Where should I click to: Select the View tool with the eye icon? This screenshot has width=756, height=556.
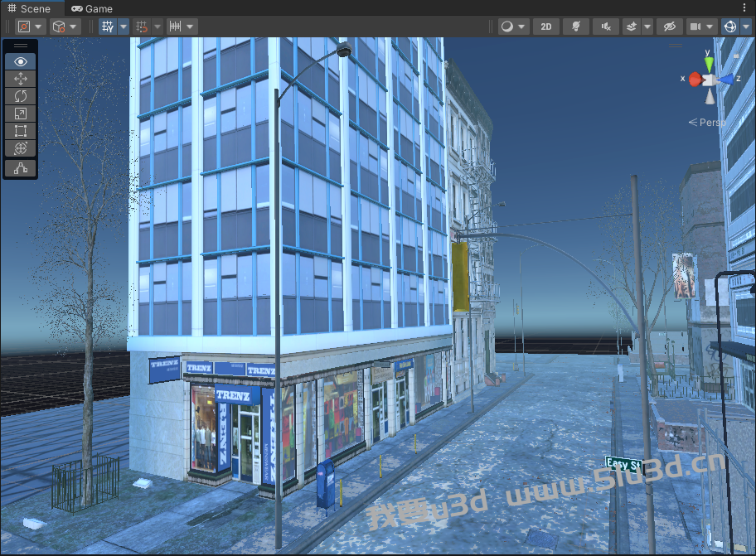click(x=20, y=61)
